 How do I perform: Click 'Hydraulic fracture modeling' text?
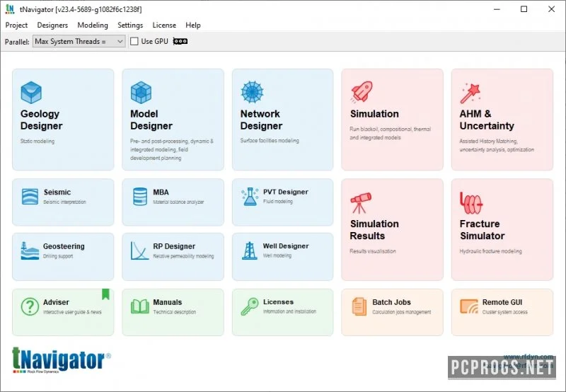coord(490,251)
